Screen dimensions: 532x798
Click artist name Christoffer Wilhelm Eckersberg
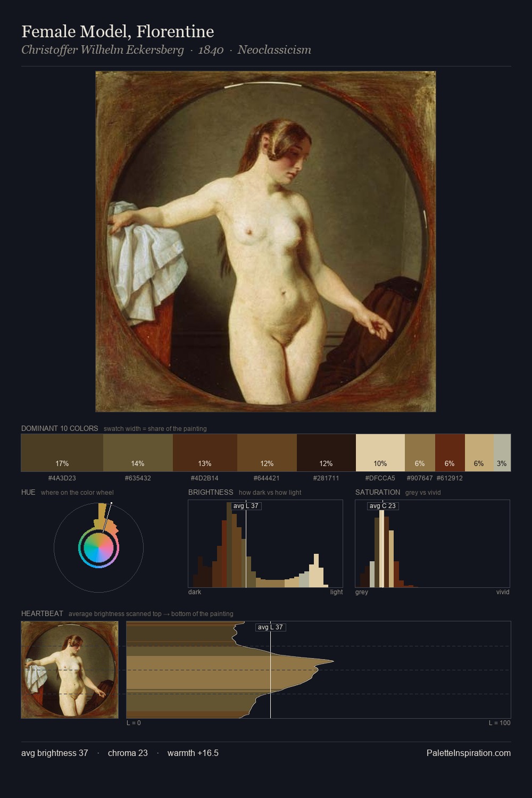103,50
